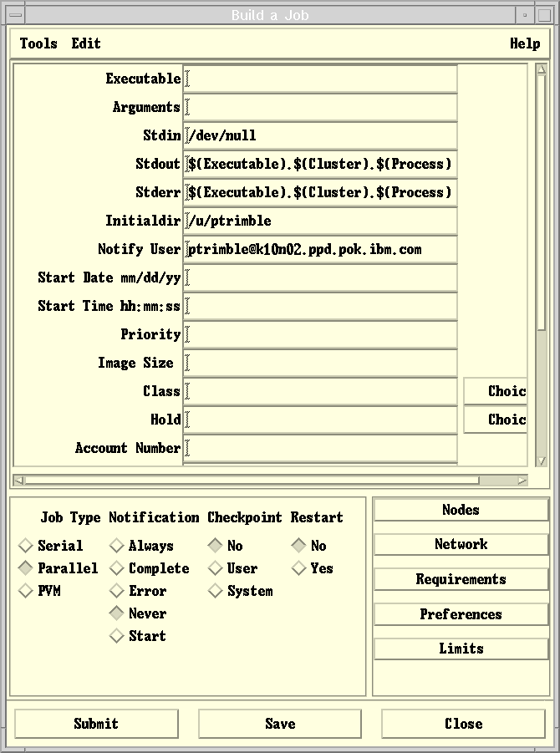The image size is (560, 753).
Task: Open the Limits dialog button
Action: click(461, 649)
